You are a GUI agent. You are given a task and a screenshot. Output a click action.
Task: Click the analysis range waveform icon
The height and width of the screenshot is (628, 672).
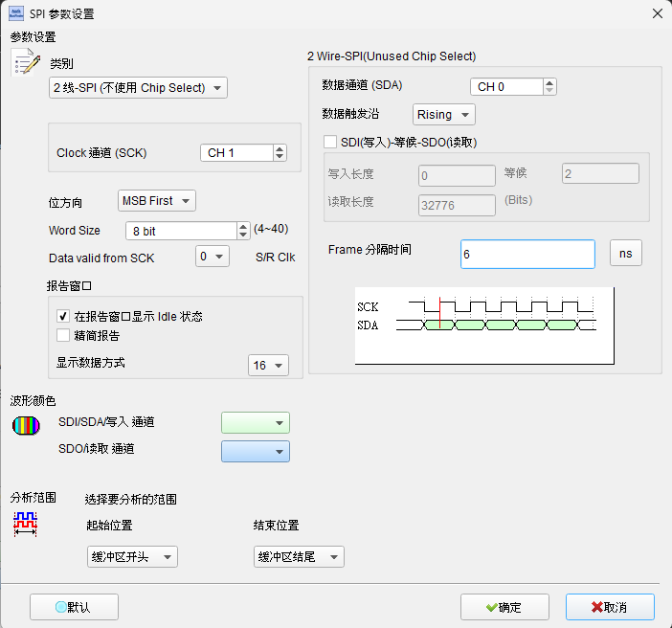25,524
